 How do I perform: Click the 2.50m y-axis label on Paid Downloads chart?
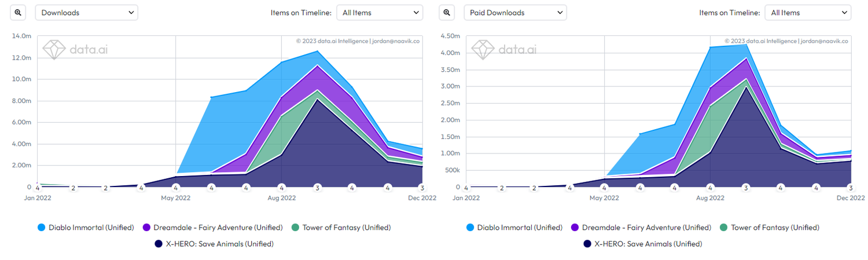450,103
